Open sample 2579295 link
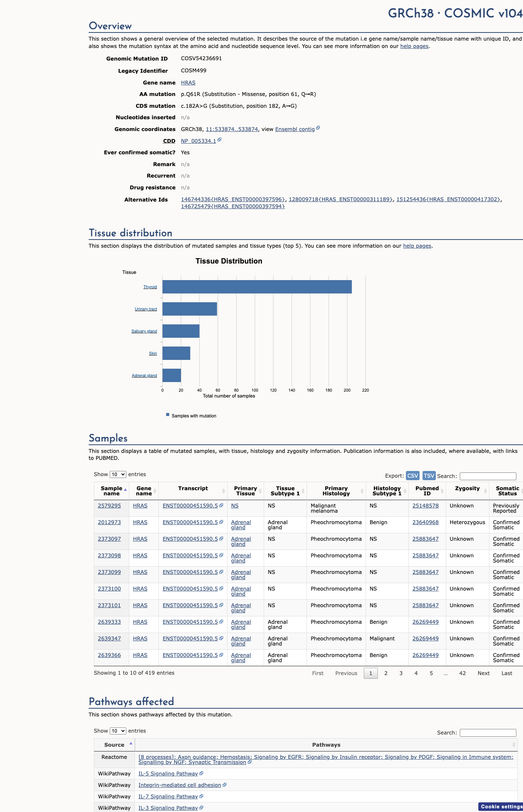 tap(109, 506)
